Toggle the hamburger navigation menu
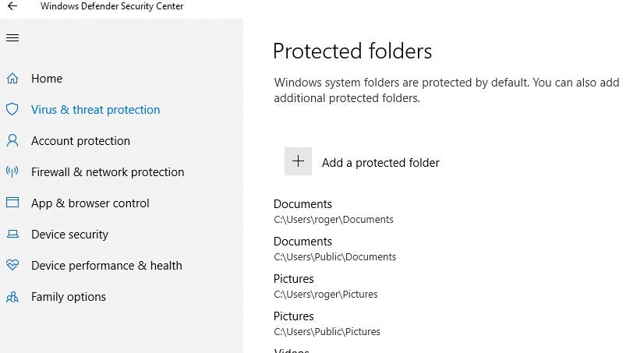 tap(12, 37)
